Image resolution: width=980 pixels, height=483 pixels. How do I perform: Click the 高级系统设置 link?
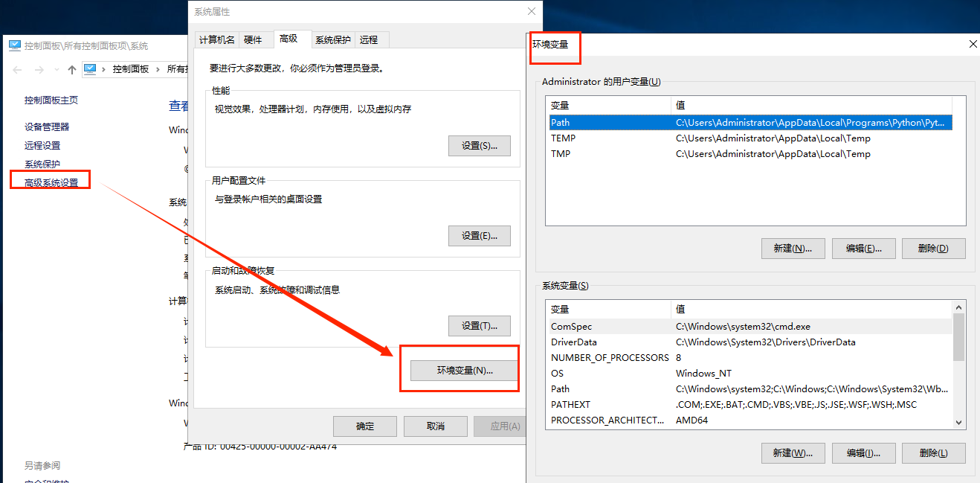[x=51, y=182]
